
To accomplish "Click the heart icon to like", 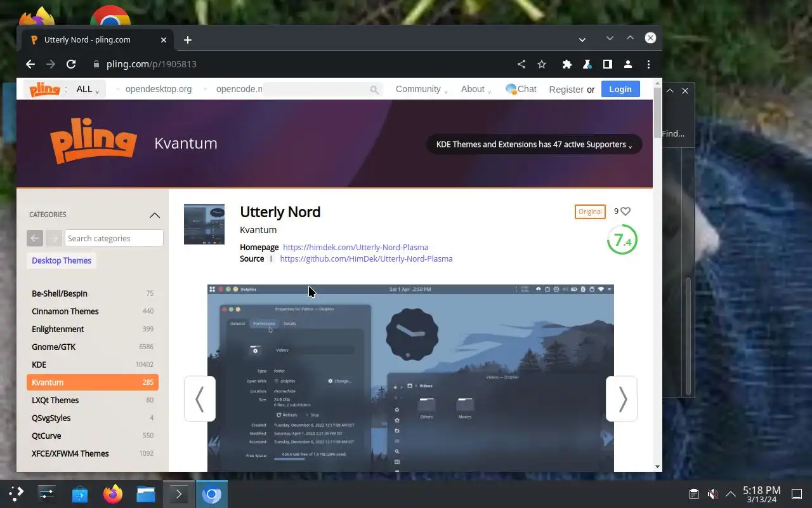I will 625,211.
